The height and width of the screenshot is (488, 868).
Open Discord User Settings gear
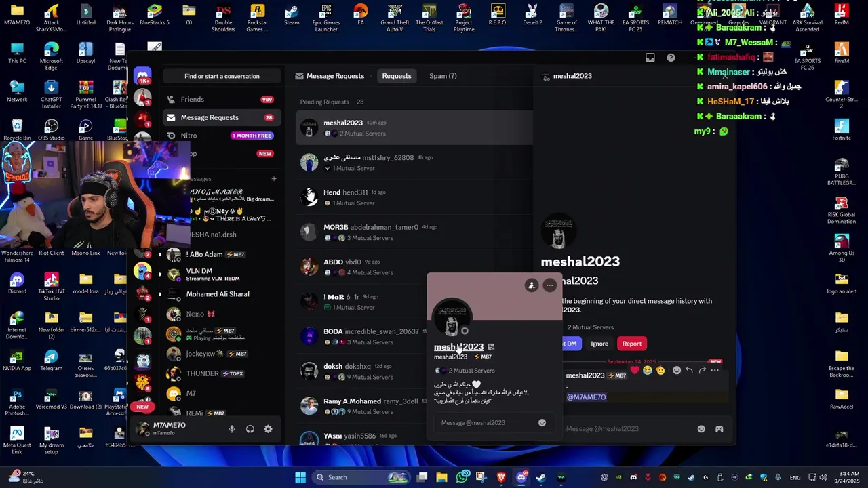269,429
